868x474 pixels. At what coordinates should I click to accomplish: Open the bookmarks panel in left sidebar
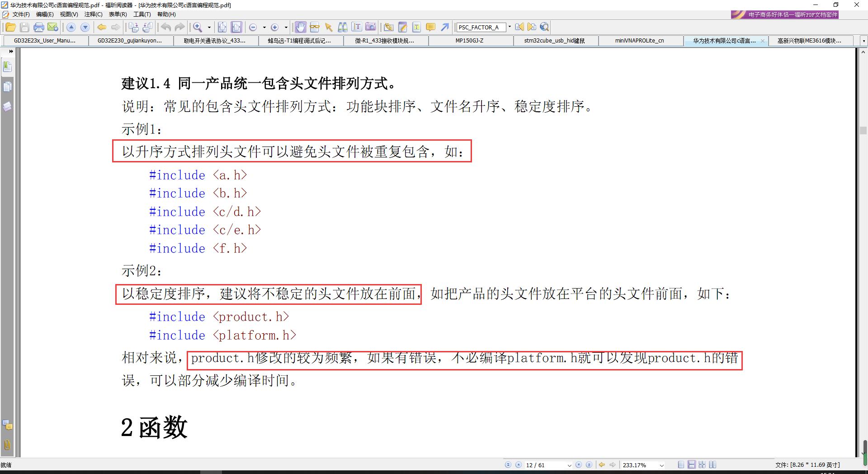coord(7,67)
